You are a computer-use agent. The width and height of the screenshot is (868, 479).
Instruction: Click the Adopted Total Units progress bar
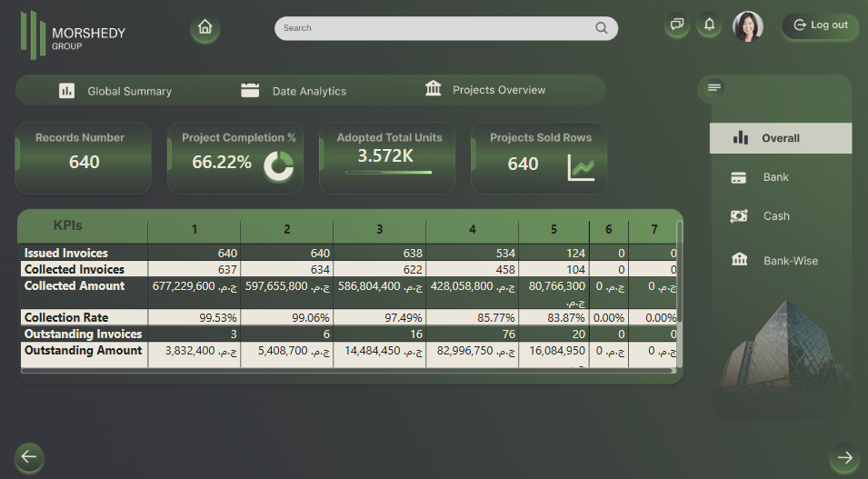point(388,172)
